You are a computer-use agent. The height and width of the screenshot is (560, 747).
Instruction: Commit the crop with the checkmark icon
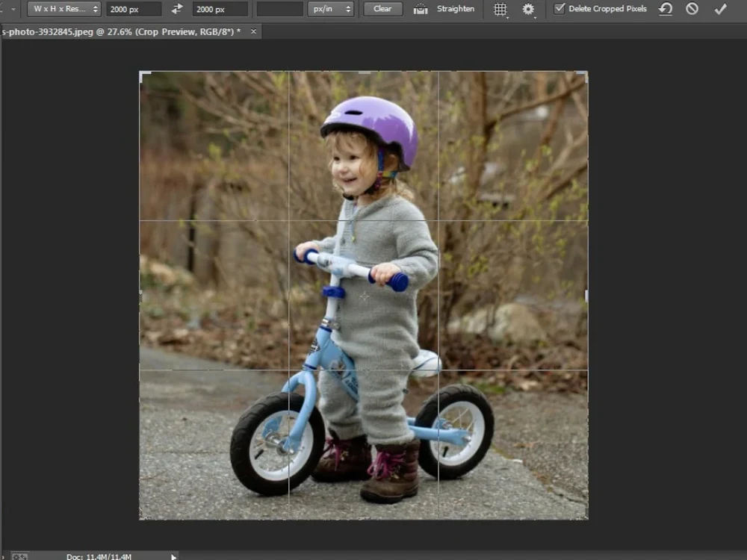tap(719, 9)
